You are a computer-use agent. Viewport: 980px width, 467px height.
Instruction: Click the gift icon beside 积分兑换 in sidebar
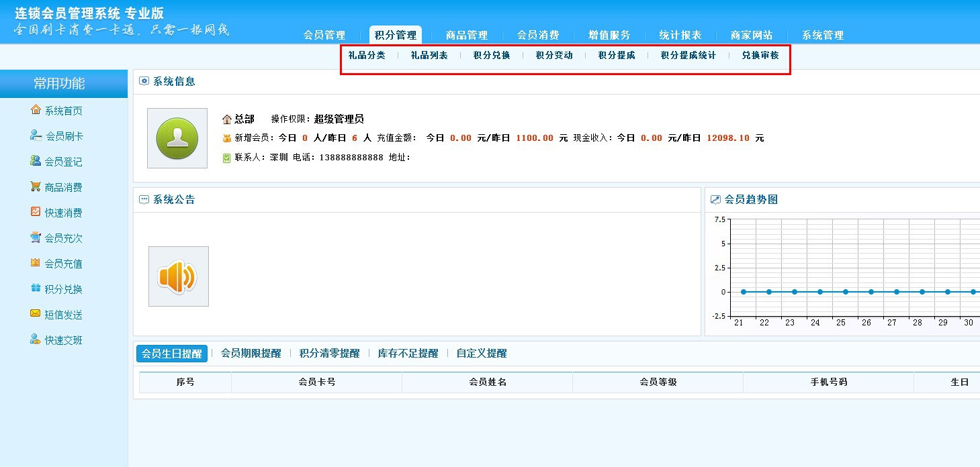point(36,289)
